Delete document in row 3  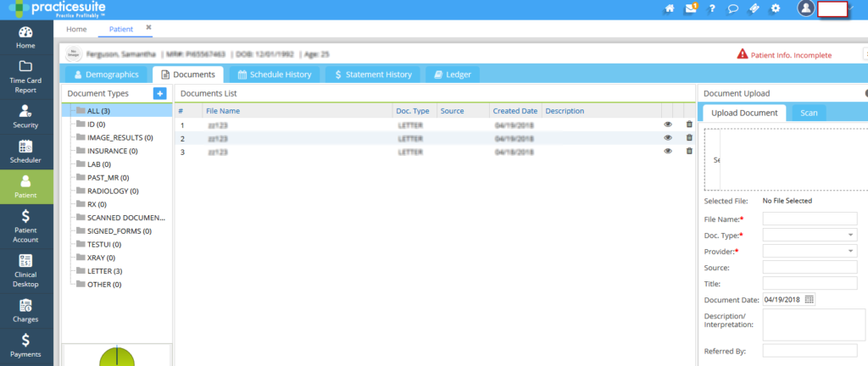click(689, 151)
